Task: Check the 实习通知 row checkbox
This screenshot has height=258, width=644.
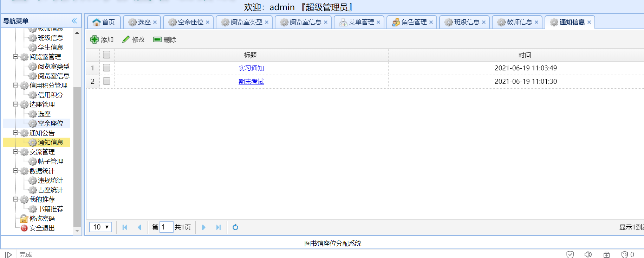Action: [106, 68]
